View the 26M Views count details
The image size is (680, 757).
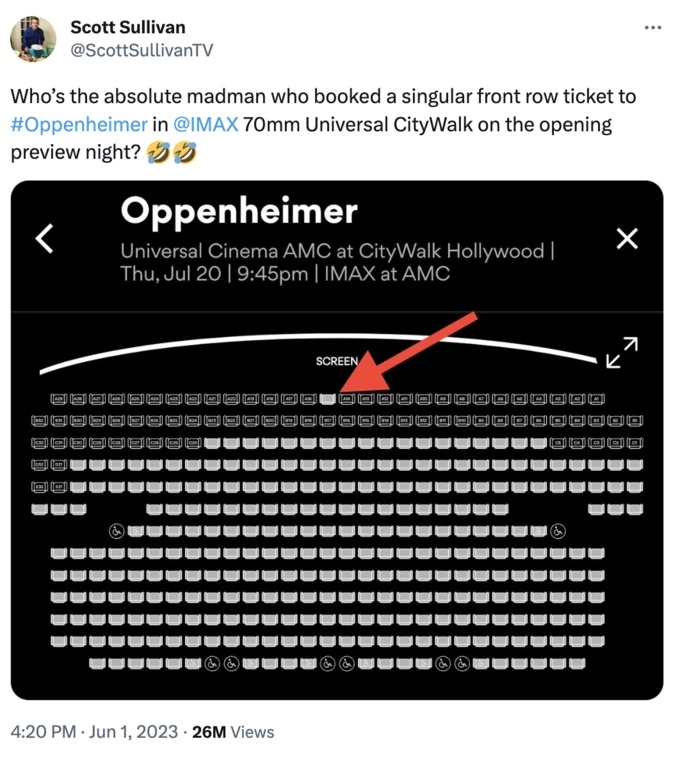click(233, 731)
